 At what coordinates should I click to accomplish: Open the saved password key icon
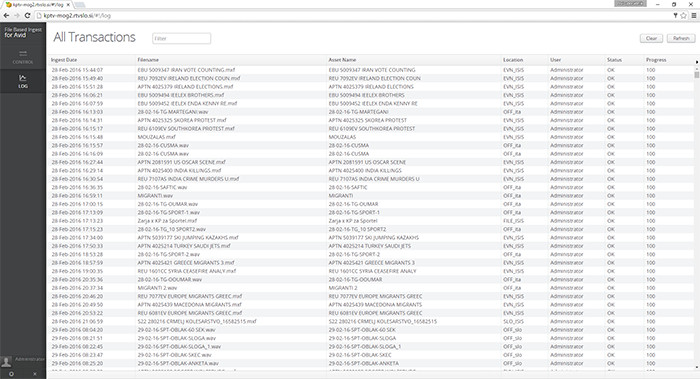pos(675,15)
